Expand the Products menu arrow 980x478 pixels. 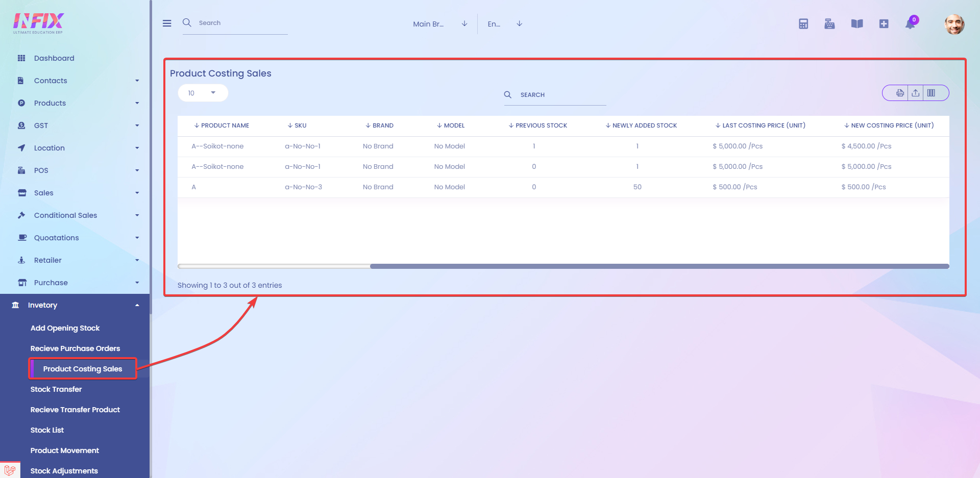click(x=137, y=103)
